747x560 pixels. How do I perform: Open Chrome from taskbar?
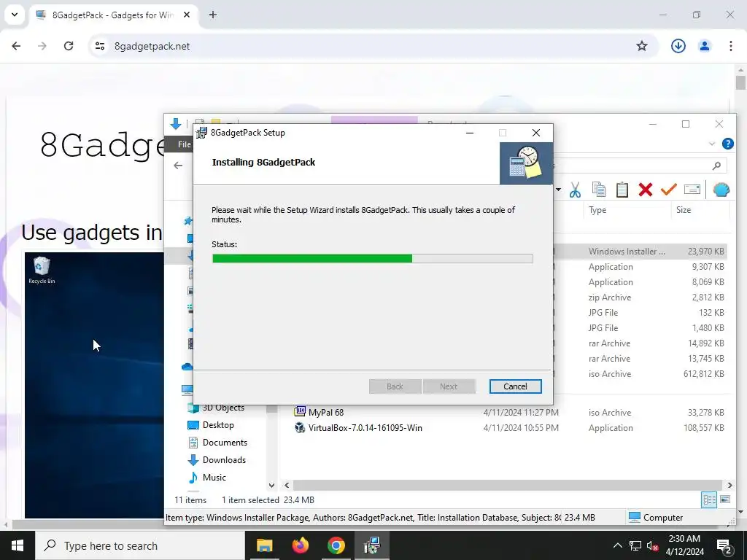pos(336,545)
